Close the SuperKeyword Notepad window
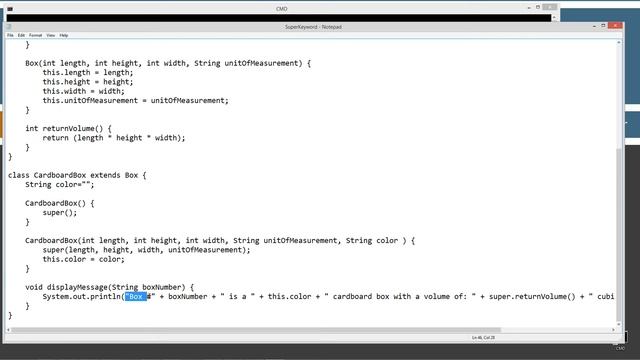 tap(615, 26)
